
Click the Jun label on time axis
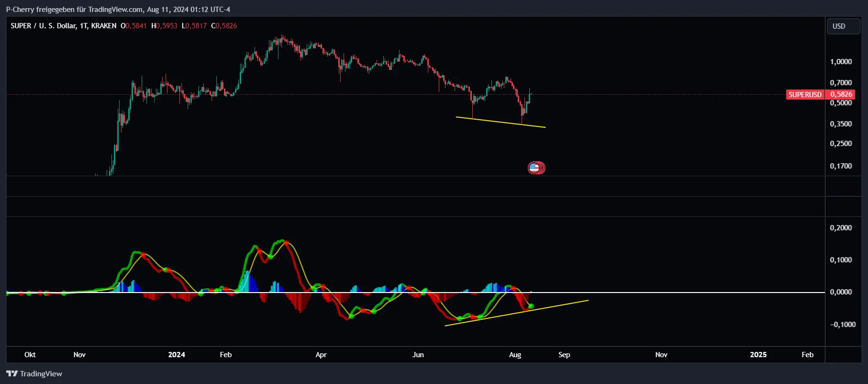(x=418, y=355)
